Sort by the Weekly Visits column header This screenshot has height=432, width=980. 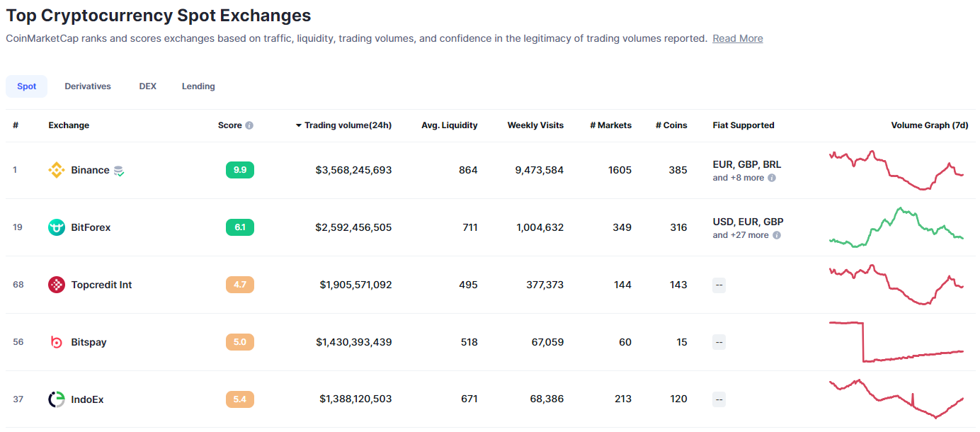[535, 125]
